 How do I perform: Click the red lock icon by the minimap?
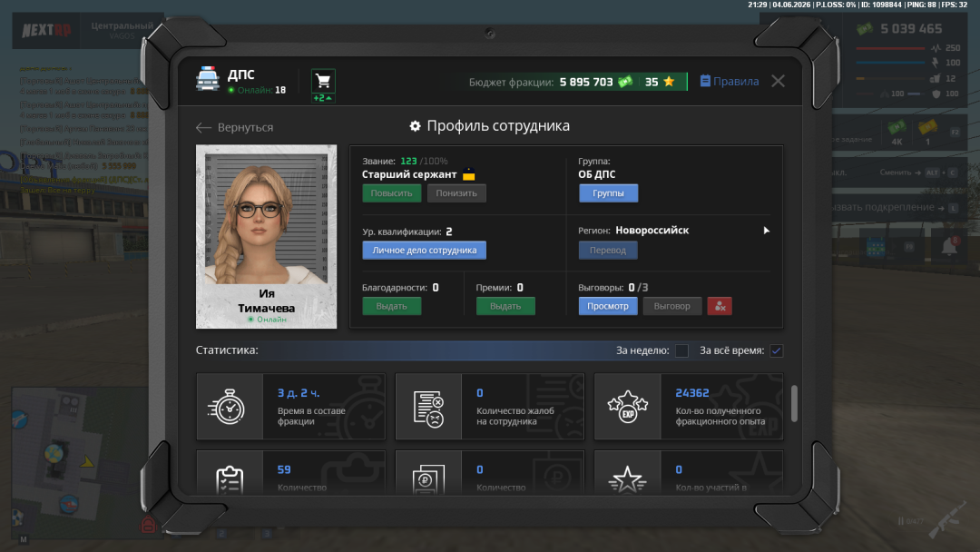[148, 525]
